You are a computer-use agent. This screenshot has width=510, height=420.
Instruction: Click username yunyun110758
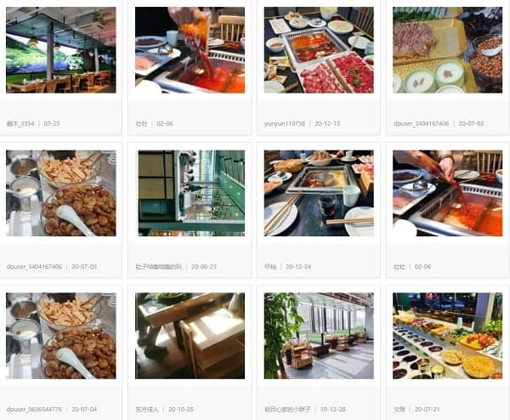[x=285, y=123]
